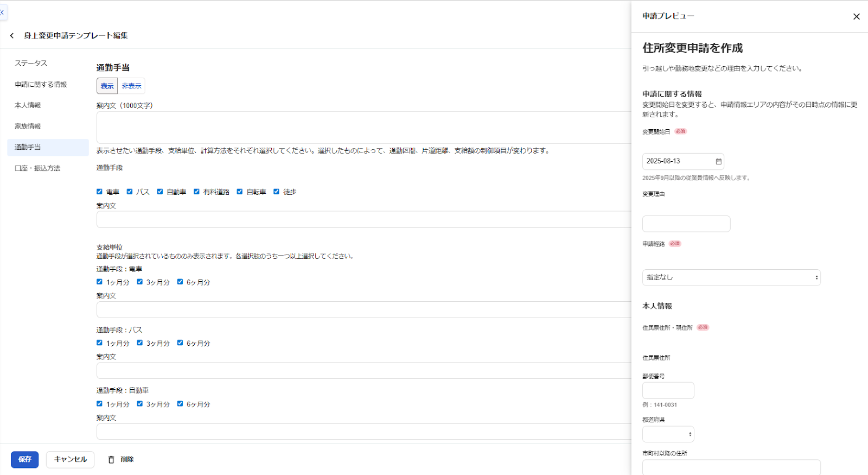Screen dimensions: 868x475
Task: Open the 都道府県 dropdown
Action: (668, 434)
